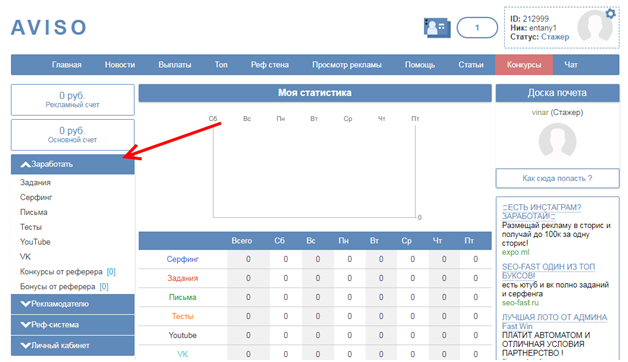Screen dimensions: 628x362
Task: Click the vinar username on honor board
Action: (x=540, y=113)
